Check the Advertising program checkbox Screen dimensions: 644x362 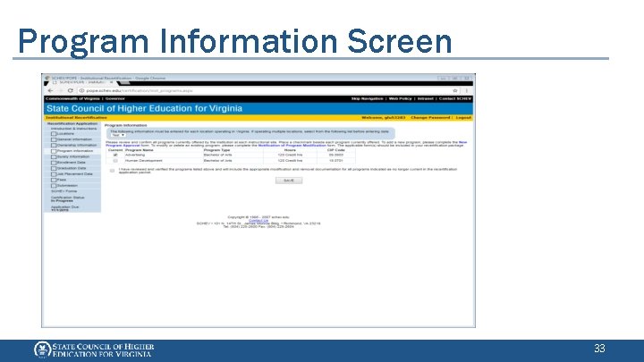point(115,156)
